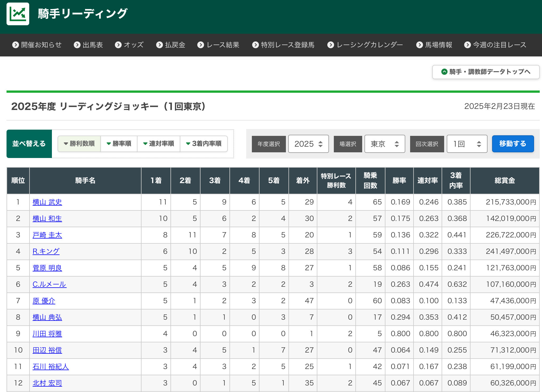The height and width of the screenshot is (392, 542).
Task: Click arrow icon beside 出馬表
Action: [77, 45]
